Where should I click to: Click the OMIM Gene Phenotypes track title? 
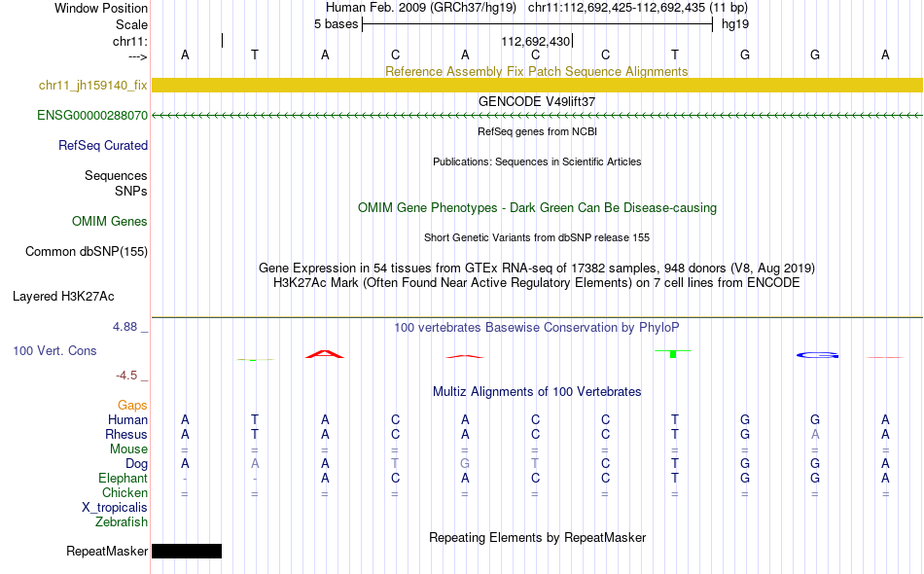pyautogui.click(x=537, y=207)
